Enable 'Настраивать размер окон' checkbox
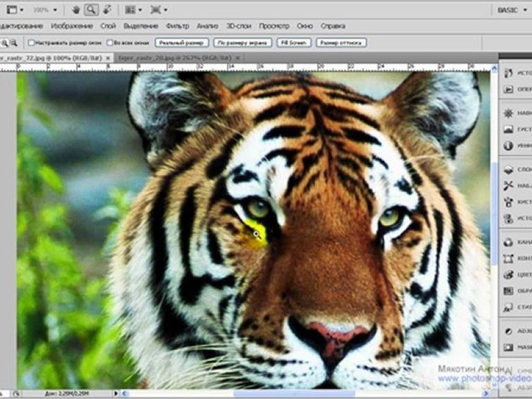The width and height of the screenshot is (532, 399). 31,43
